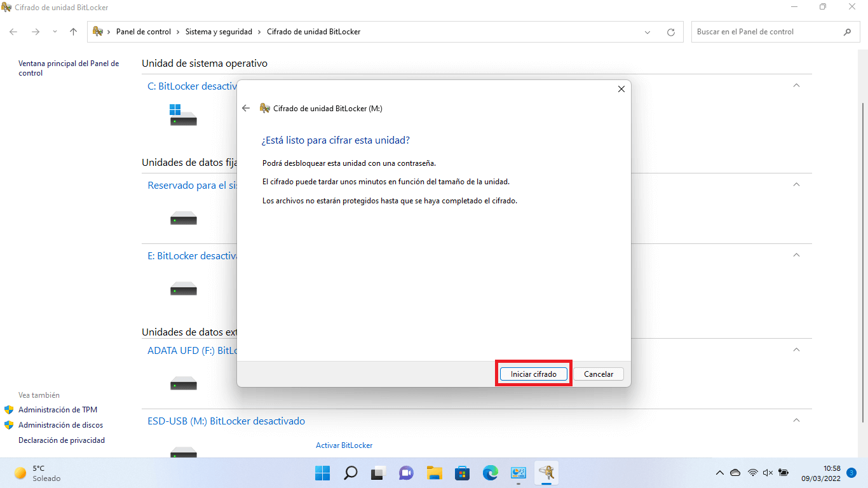Select the 'C: BitLocker desactiv…' entry
This screenshot has width=868, height=488.
(x=192, y=86)
